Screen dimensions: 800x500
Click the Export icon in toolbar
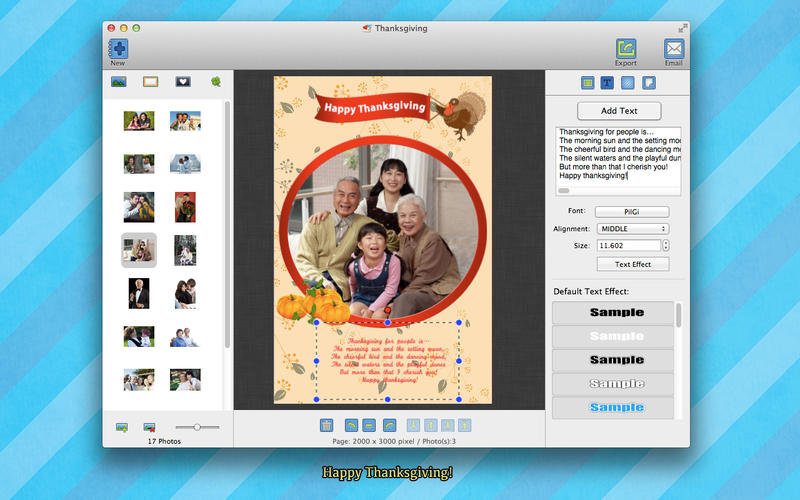(626, 48)
